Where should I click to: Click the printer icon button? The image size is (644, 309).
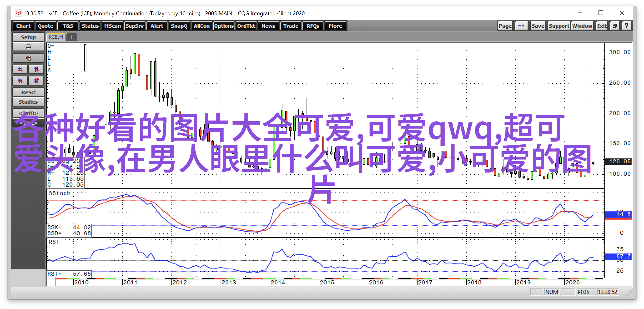28,47
